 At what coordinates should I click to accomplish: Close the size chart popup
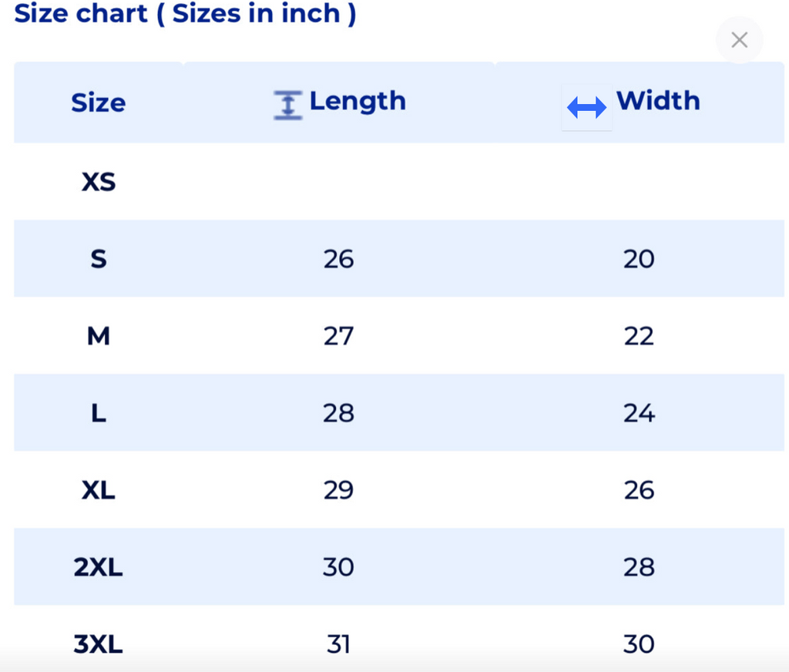pyautogui.click(x=739, y=40)
